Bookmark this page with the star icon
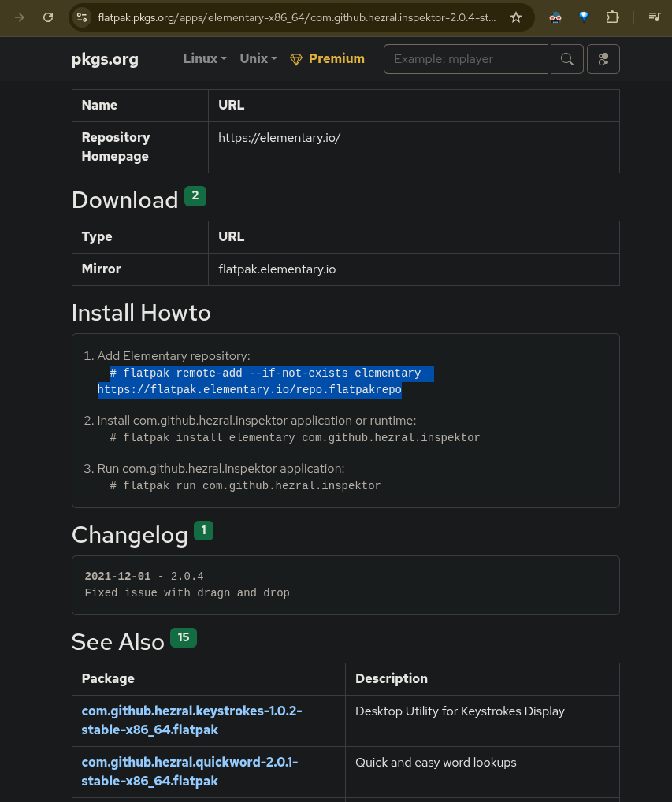This screenshot has height=802, width=672. pos(516,17)
